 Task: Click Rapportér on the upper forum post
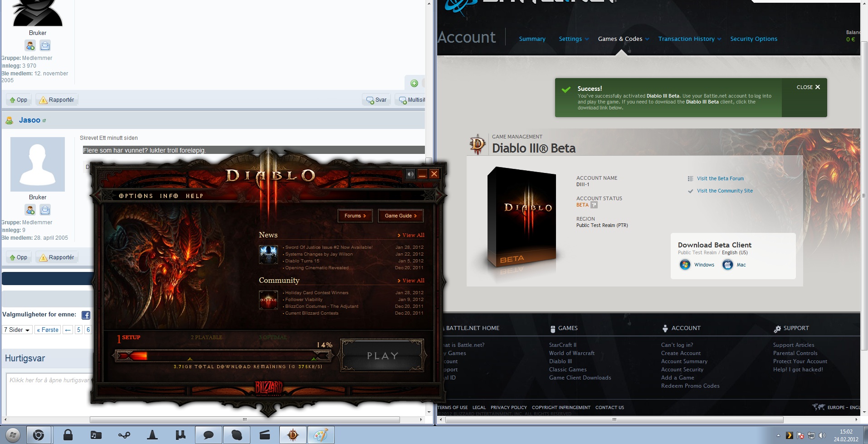coord(57,100)
